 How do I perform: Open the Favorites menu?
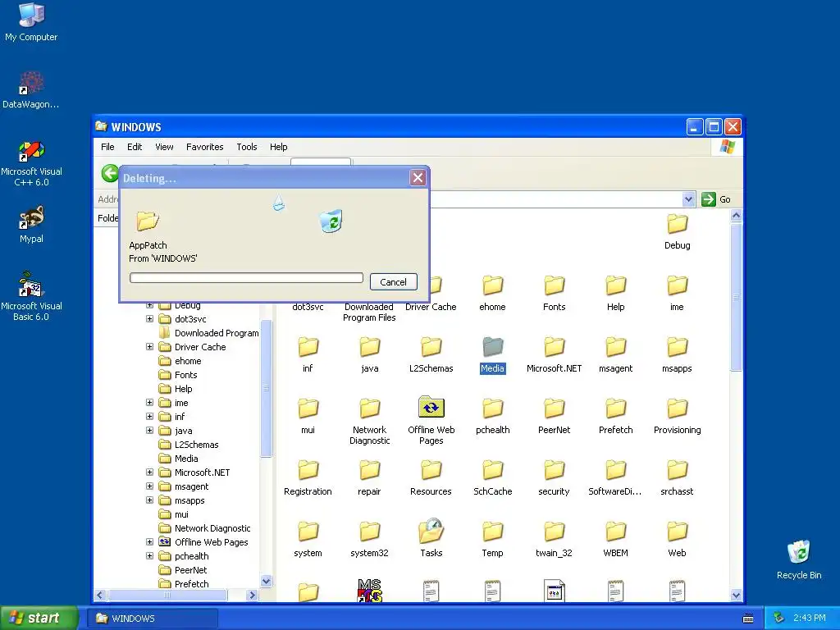[x=204, y=147]
